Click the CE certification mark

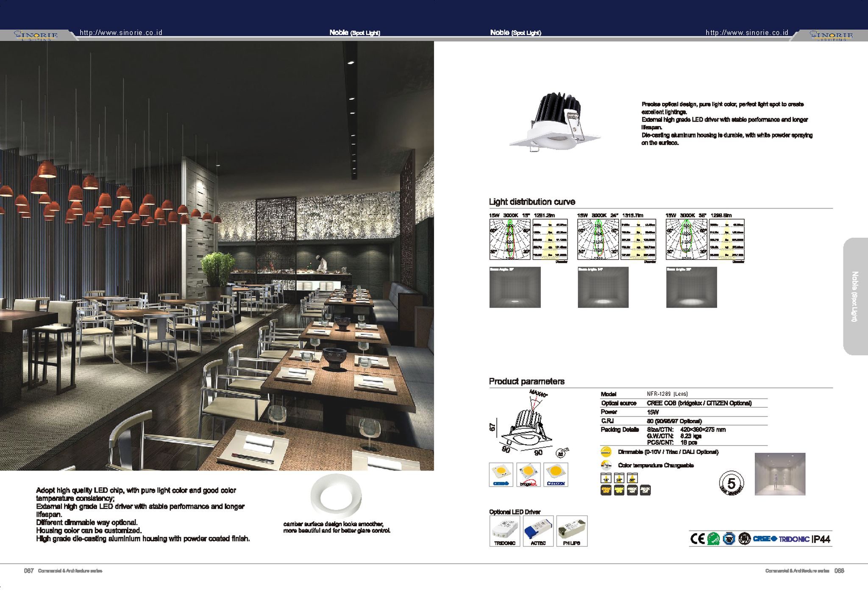697,539
